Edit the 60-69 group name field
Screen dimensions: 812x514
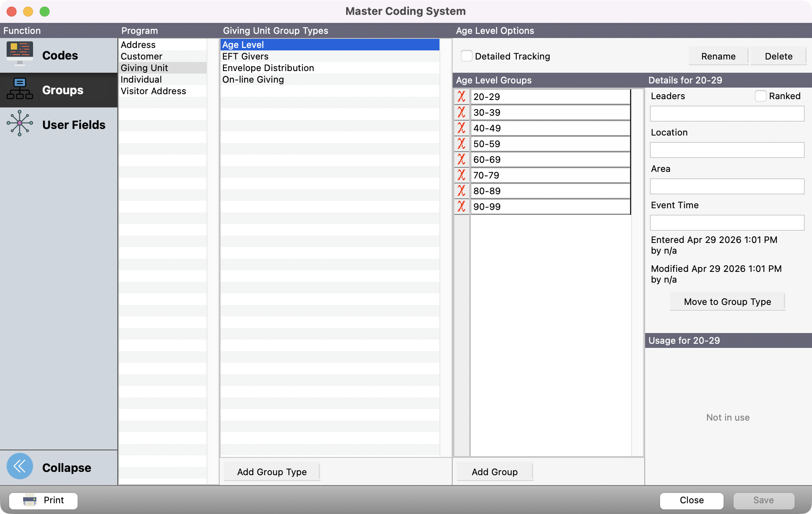(x=551, y=159)
